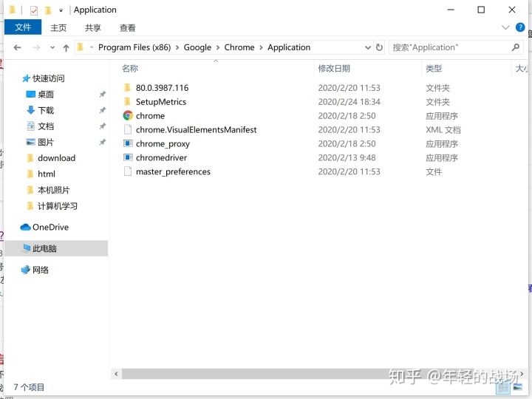Image resolution: width=532 pixels, height=399 pixels.
Task: Open 本机照片 in the sidebar
Action: [x=53, y=190]
